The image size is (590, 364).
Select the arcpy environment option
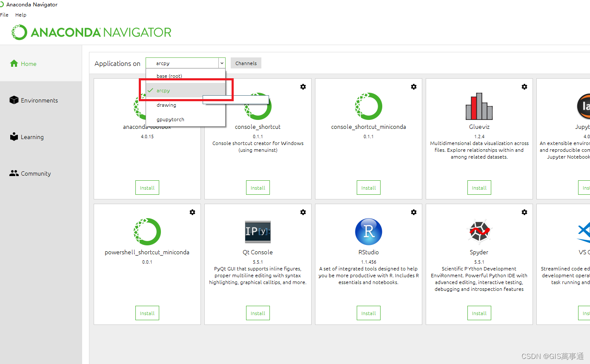(x=186, y=91)
